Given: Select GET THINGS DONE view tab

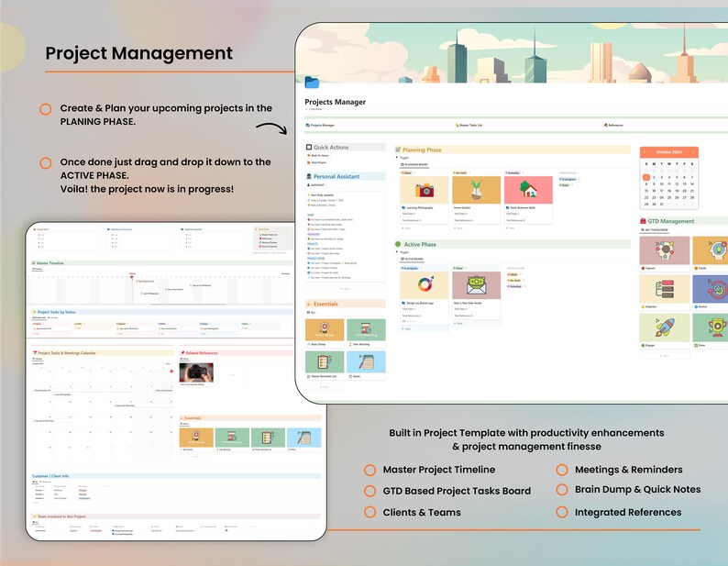Looking at the screenshot, I should tap(655, 229).
